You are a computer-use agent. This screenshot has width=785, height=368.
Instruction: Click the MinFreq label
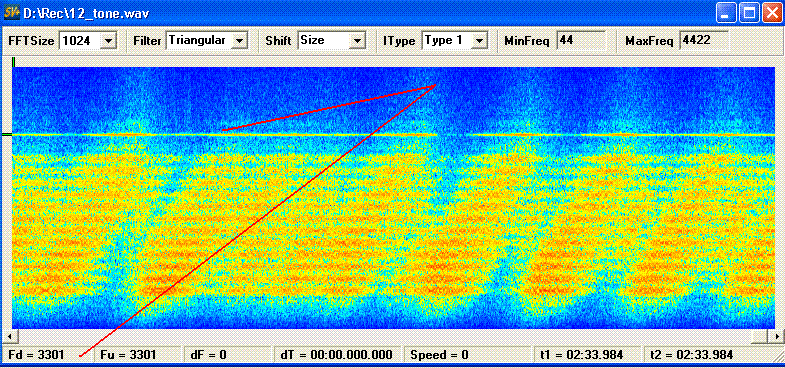pyautogui.click(x=527, y=41)
